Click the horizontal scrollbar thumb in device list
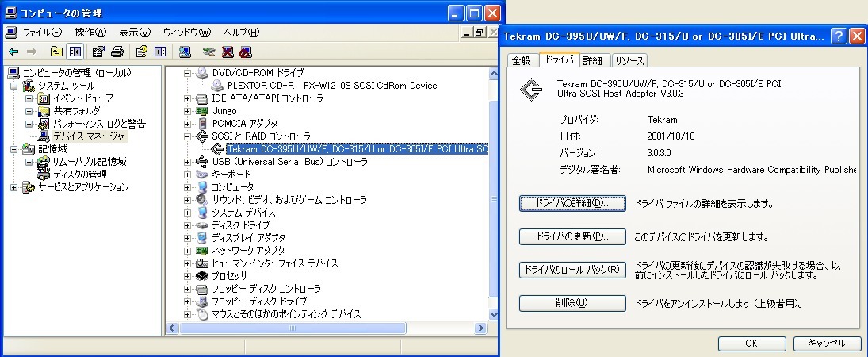This screenshot has width=868, height=357. (292, 328)
